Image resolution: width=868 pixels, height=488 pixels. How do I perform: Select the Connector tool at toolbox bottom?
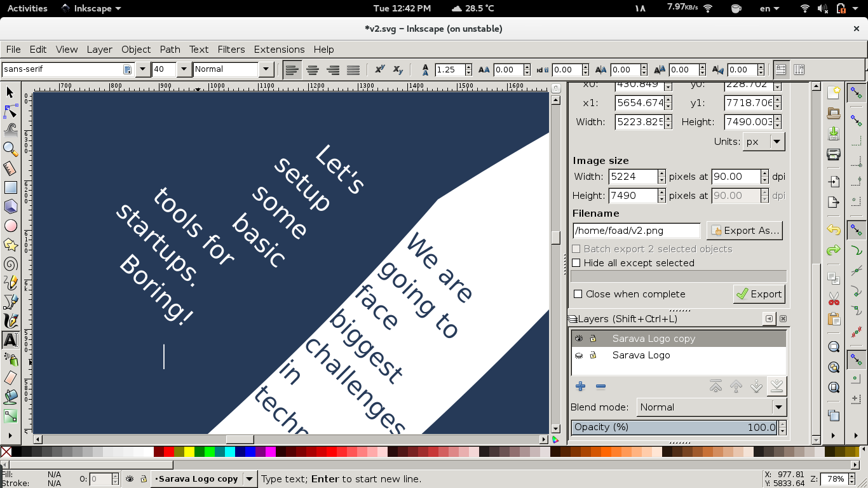pyautogui.click(x=10, y=417)
